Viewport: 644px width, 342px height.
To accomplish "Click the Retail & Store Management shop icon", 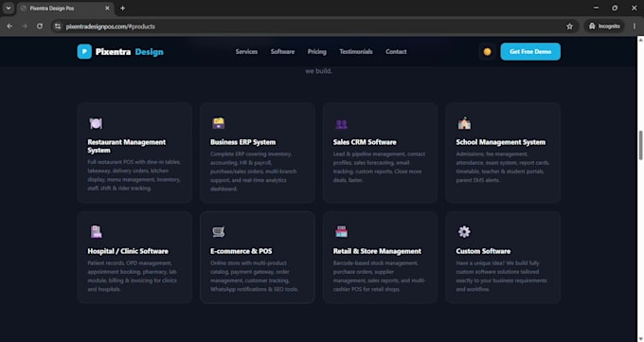I will pyautogui.click(x=341, y=232).
